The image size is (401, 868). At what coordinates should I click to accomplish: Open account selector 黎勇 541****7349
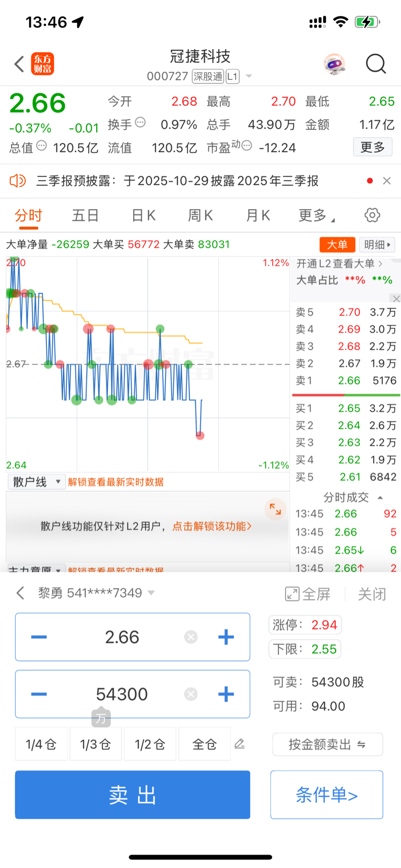pos(97,593)
